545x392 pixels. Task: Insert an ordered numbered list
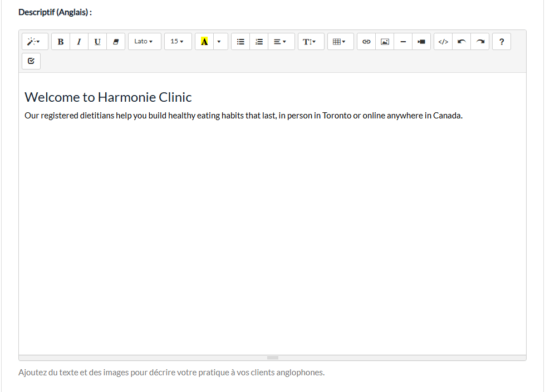click(x=259, y=42)
